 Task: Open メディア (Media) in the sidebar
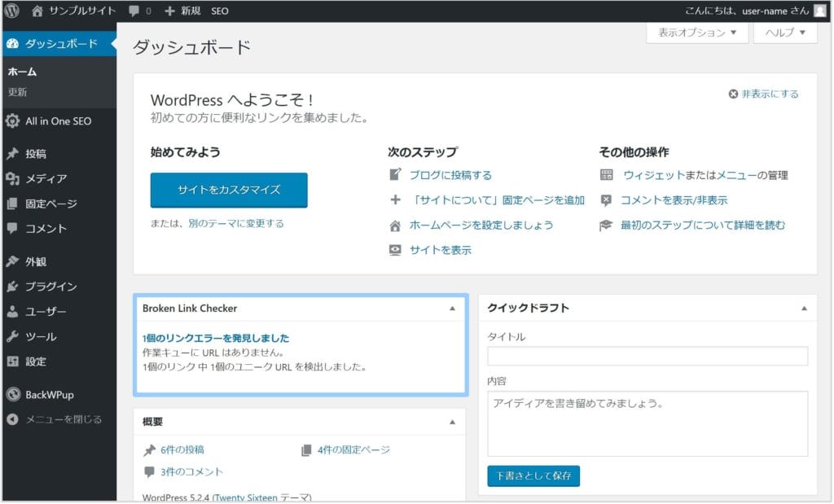46,178
